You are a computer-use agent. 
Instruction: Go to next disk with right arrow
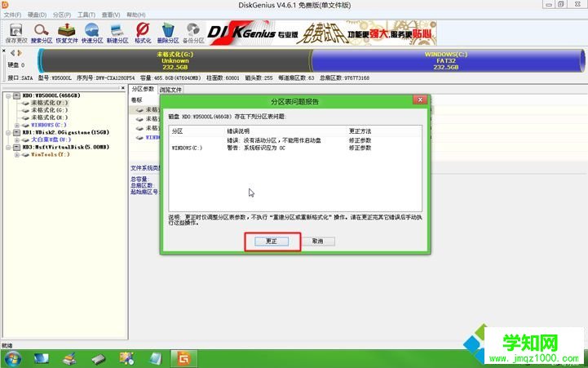(x=20, y=53)
